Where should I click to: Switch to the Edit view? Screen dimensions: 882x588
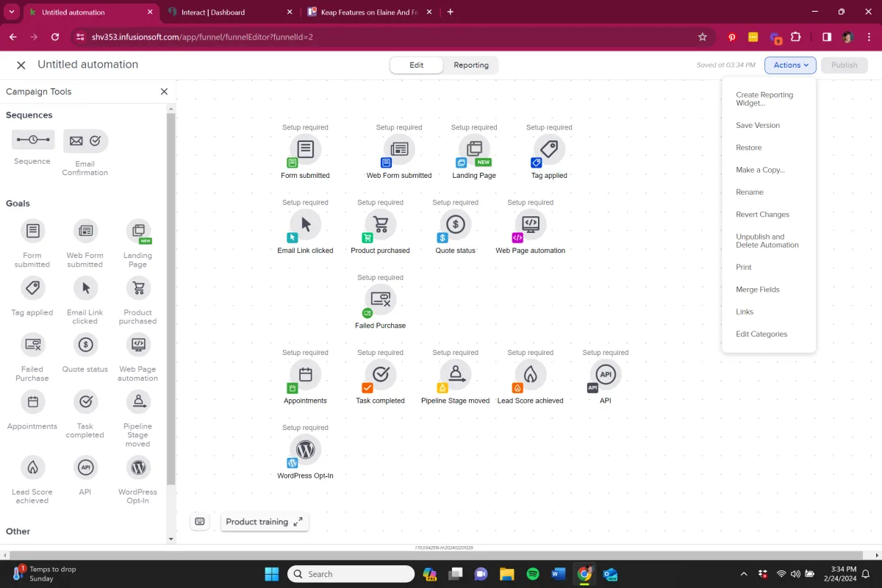point(417,65)
